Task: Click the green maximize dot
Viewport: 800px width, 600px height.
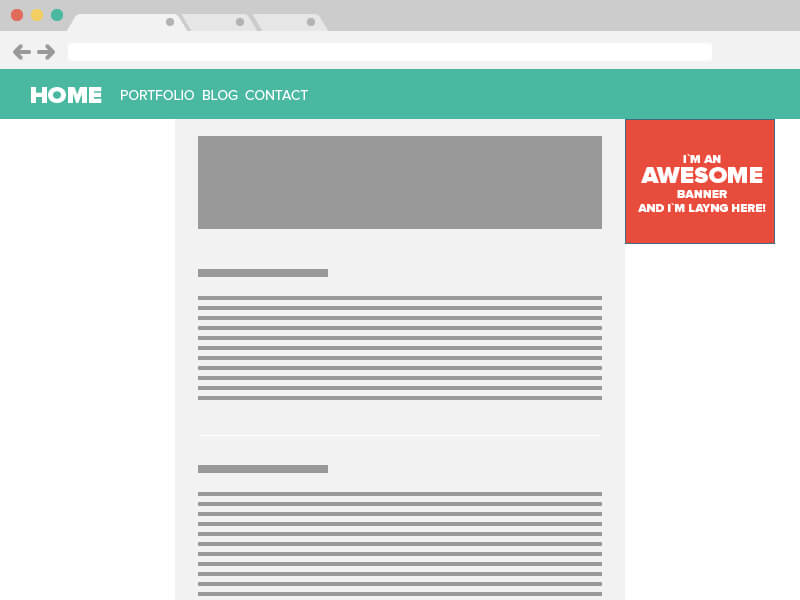Action: coord(57,15)
